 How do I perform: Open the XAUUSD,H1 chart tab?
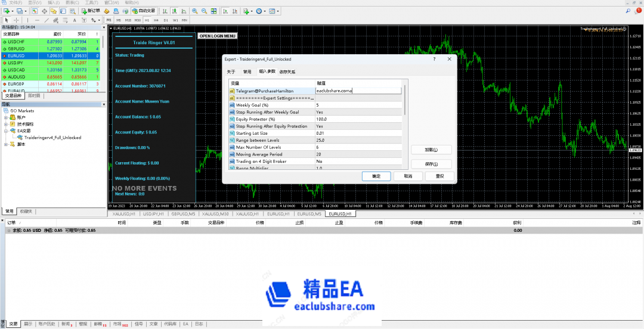(123, 213)
